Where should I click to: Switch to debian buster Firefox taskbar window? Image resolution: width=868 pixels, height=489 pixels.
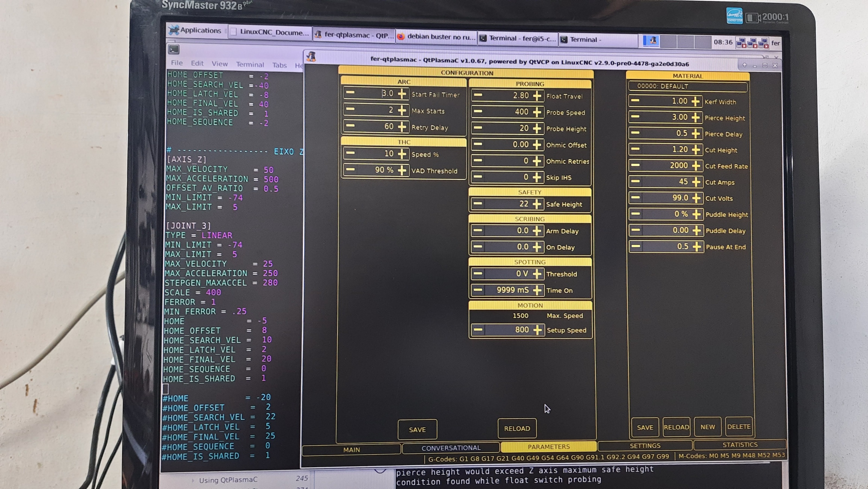click(x=437, y=36)
